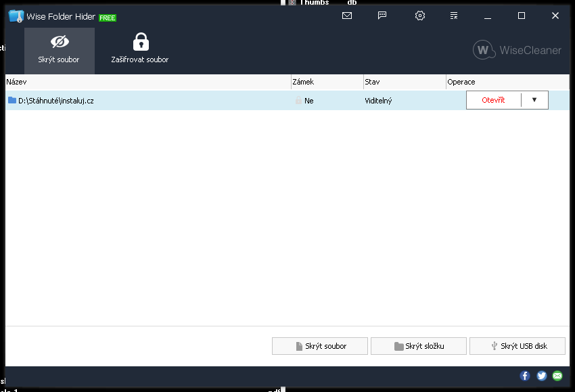Click the Skrýt složku button
Image resolution: width=575 pixels, height=392 pixels.
coord(419,346)
